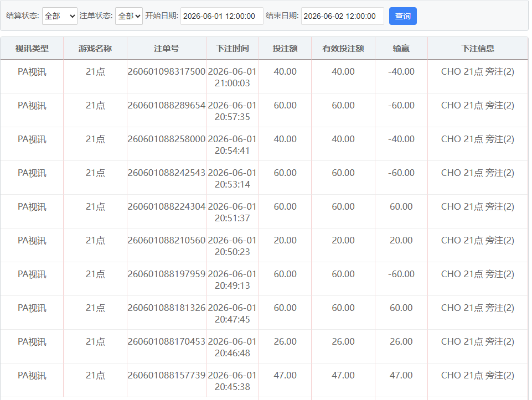Image resolution: width=532 pixels, height=400 pixels.
Task: Click -60.00 result in the 20:57:35 row
Action: point(401,106)
